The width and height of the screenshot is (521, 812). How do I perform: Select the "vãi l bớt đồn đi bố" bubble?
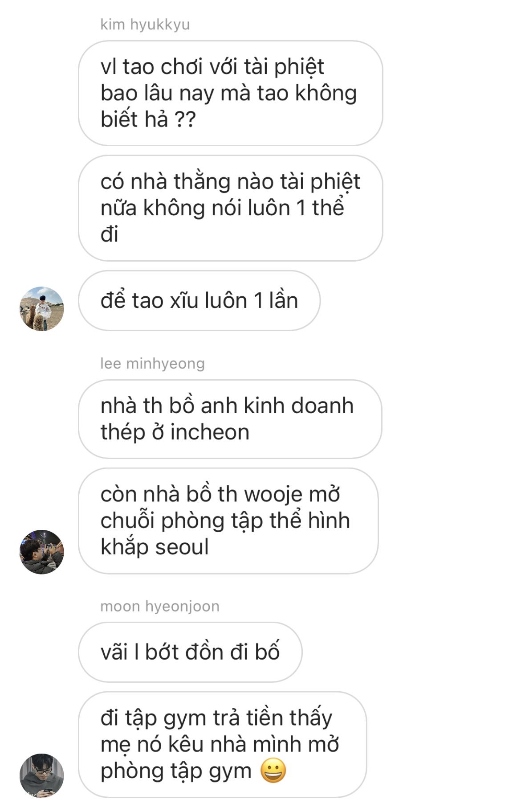[x=190, y=652]
